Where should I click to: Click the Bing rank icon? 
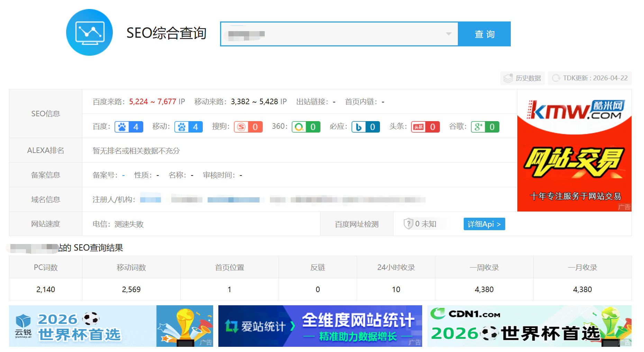click(x=359, y=127)
